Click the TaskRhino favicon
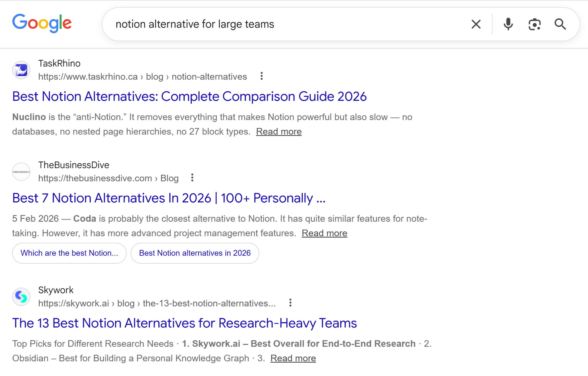The image size is (588, 376). tap(21, 70)
